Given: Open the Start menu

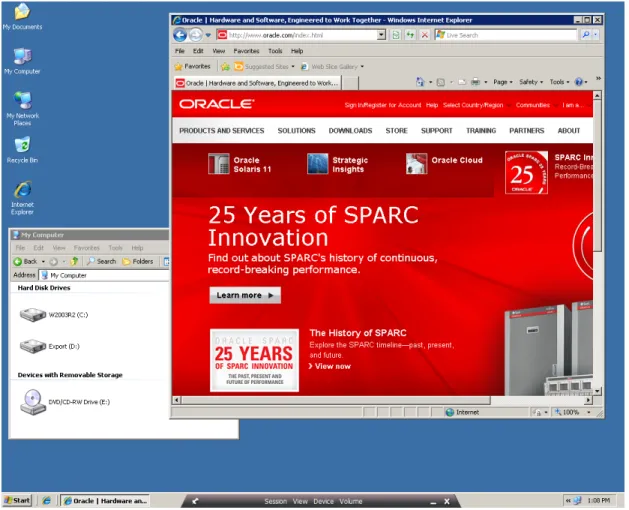Looking at the screenshot, I should pos(17,501).
